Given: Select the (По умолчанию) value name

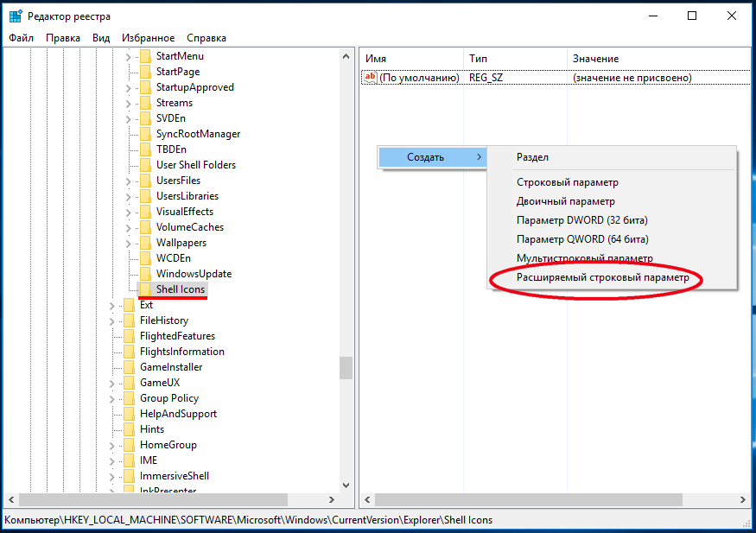Looking at the screenshot, I should pyautogui.click(x=419, y=78).
